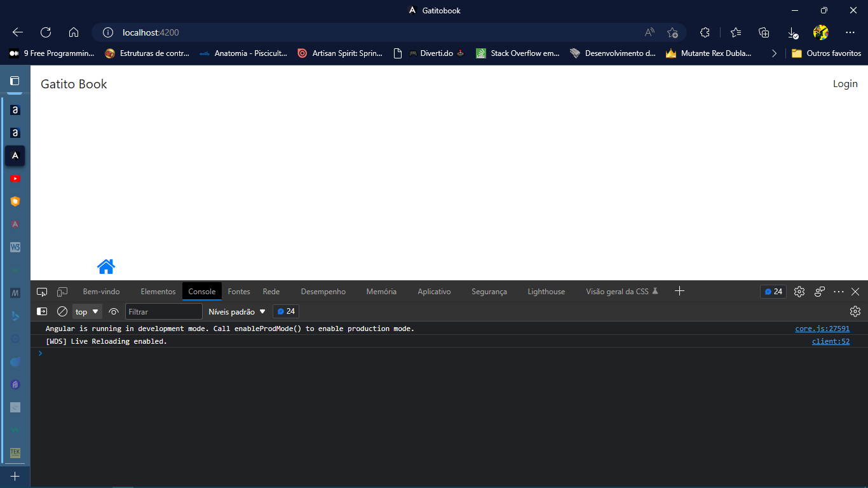Open Fontes DevTools tab
Image resolution: width=868 pixels, height=488 pixels.
pyautogui.click(x=239, y=292)
